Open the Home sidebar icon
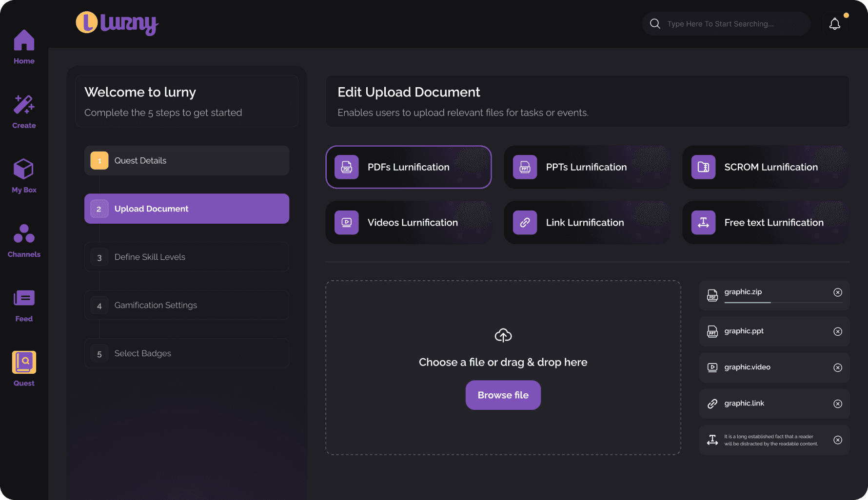 point(24,41)
